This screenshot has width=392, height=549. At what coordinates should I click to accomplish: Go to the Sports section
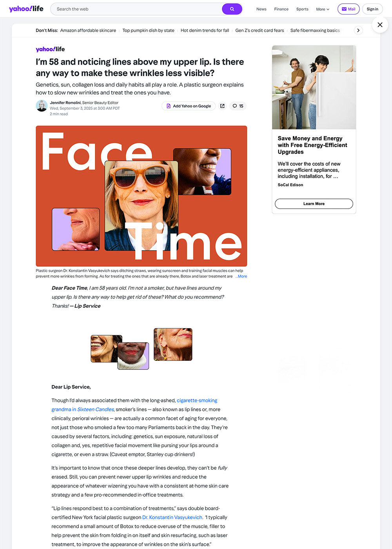[302, 9]
